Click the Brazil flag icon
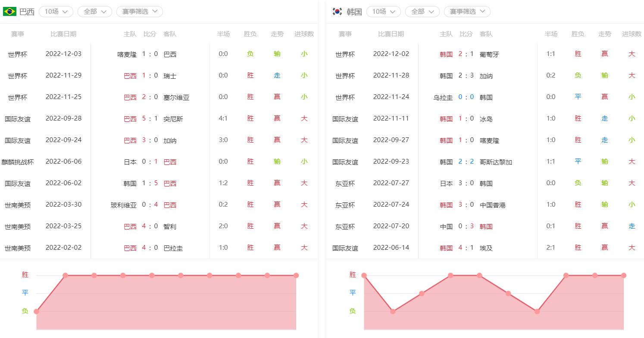Screen dimensions: 644x338 pyautogui.click(x=9, y=12)
